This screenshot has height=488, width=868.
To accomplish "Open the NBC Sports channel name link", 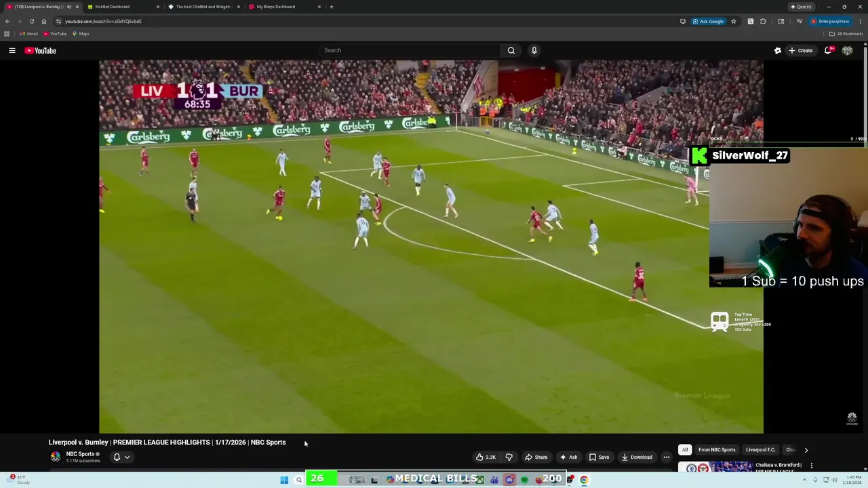I will tap(80, 454).
